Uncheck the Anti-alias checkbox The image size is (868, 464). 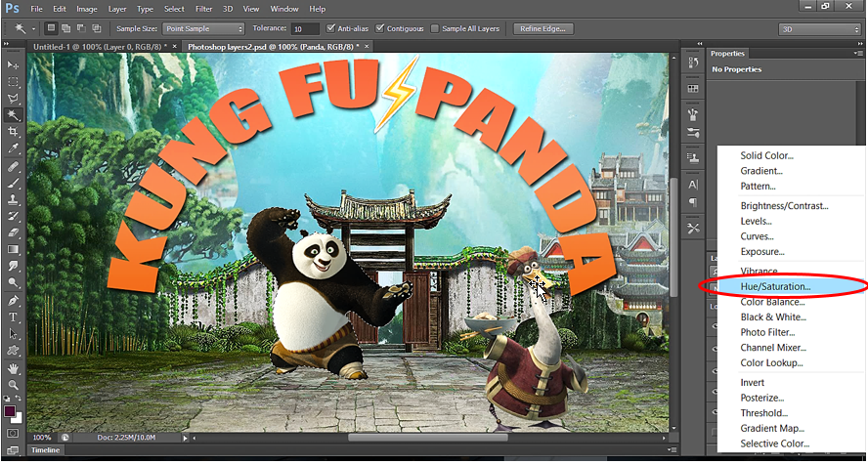tap(331, 28)
